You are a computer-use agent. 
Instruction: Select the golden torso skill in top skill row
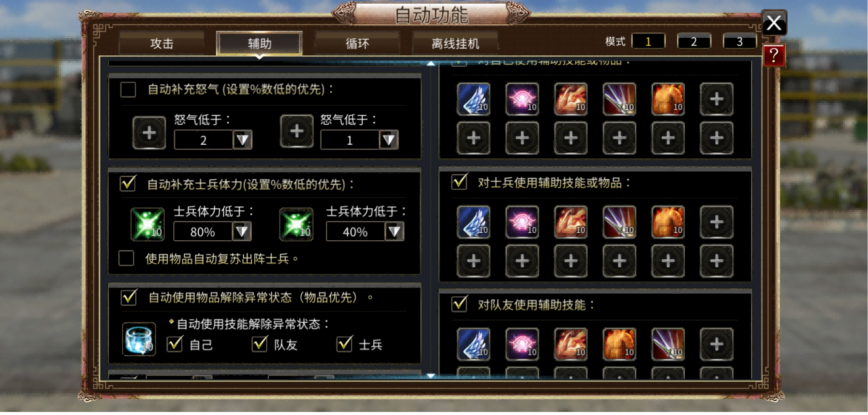pyautogui.click(x=668, y=99)
